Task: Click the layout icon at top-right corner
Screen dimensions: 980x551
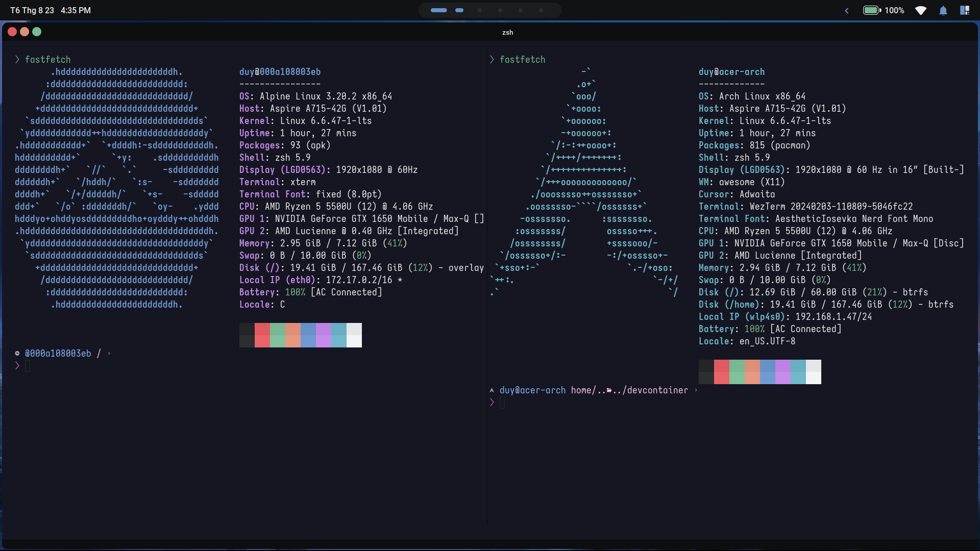Action: pyautogui.click(x=965, y=10)
